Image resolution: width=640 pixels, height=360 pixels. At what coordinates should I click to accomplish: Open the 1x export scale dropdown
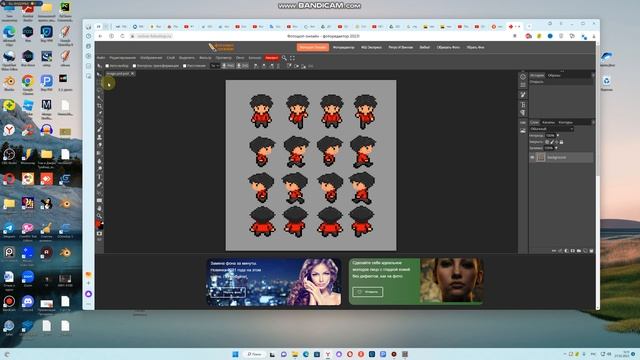[215, 66]
